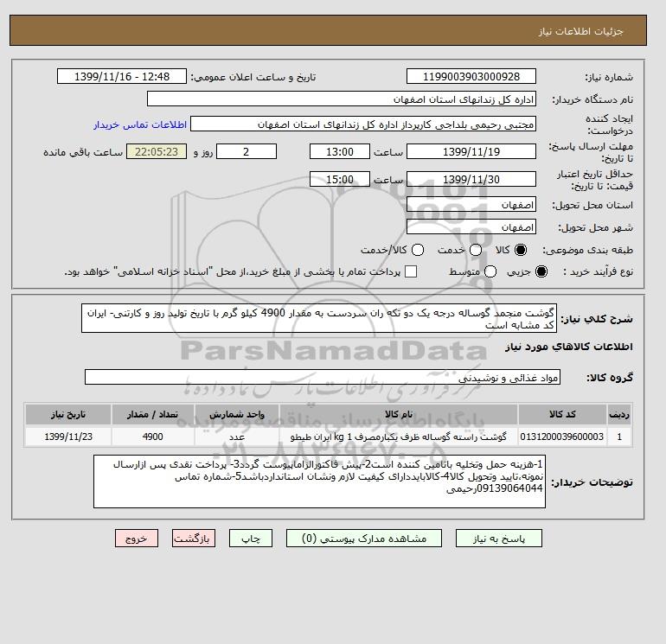The image size is (666, 644).
Task: Check the اسناد خزانه اسلامی payment checkbox
Action: [x=411, y=271]
